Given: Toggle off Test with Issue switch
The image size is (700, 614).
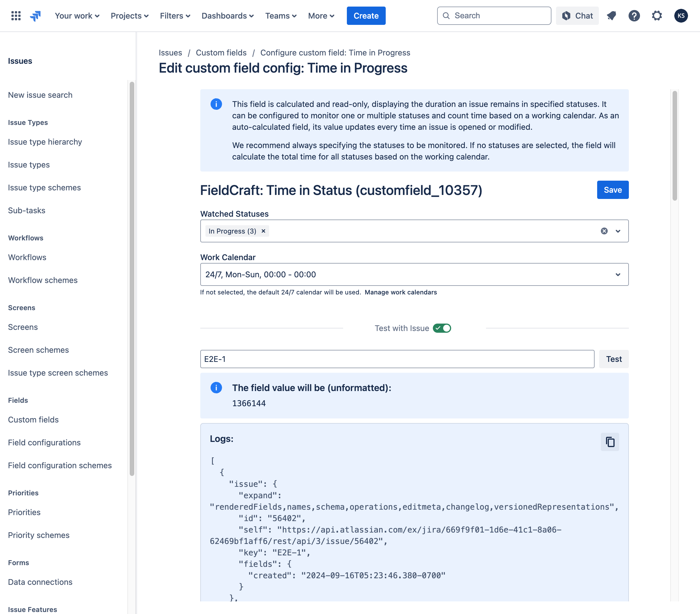Looking at the screenshot, I should (442, 328).
